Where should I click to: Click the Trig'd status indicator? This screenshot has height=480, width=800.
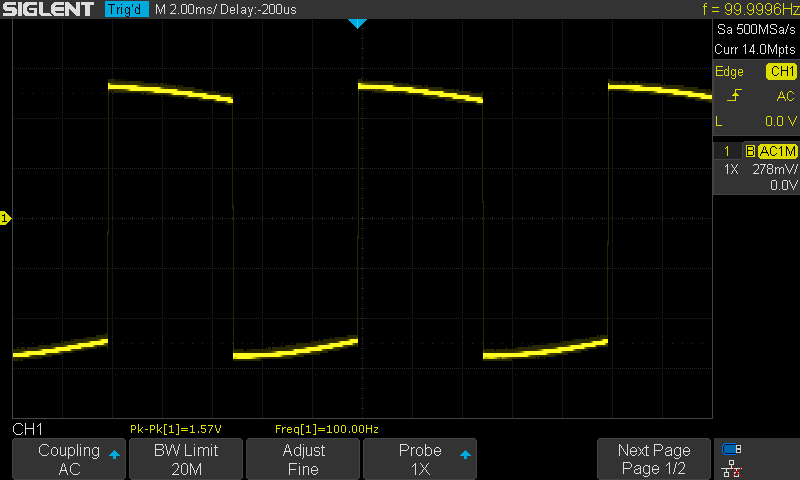pyautogui.click(x=127, y=9)
